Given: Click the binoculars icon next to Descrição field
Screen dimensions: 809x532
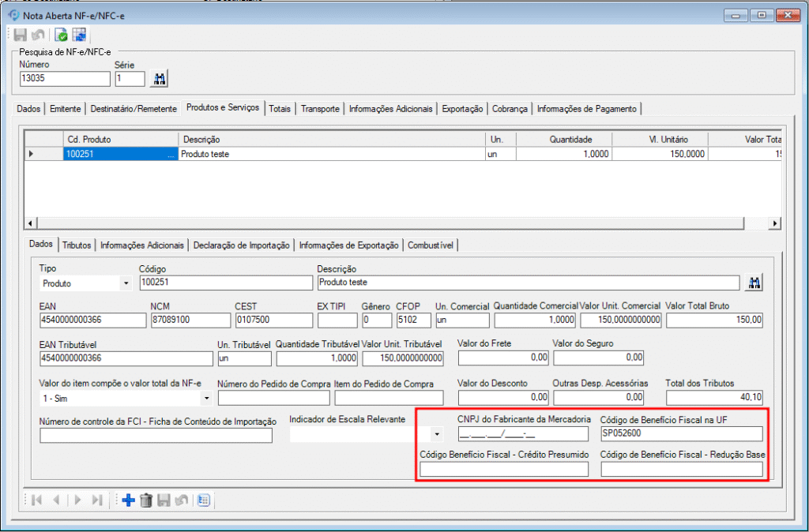Looking at the screenshot, I should click(x=754, y=283).
